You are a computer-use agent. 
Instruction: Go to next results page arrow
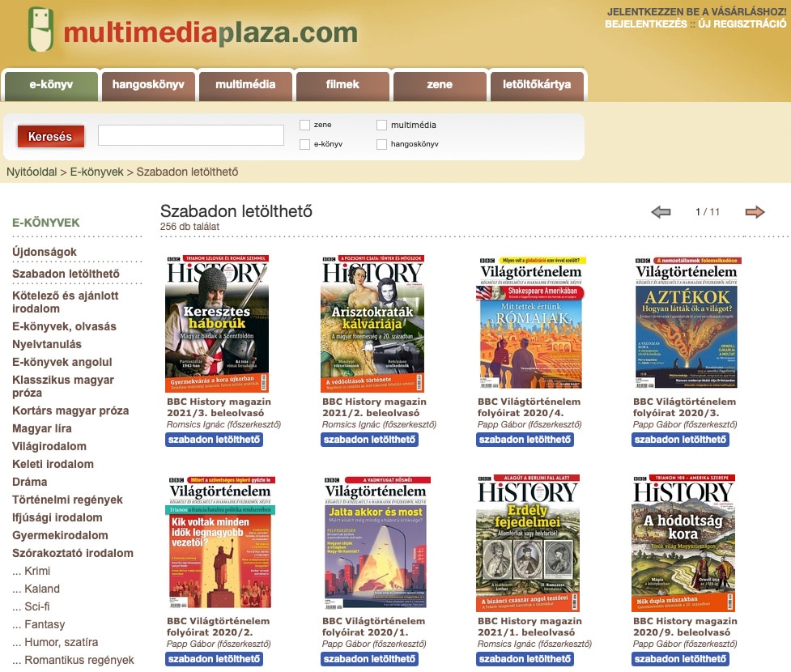(x=755, y=212)
